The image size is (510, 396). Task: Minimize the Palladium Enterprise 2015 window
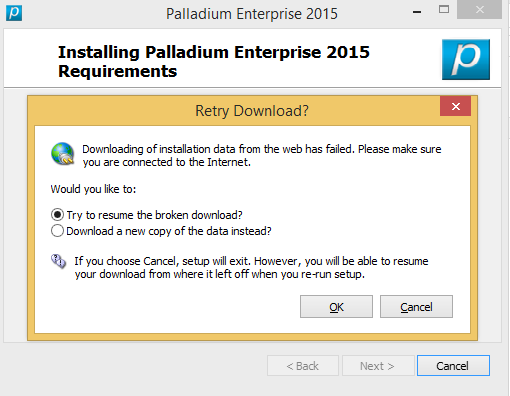[x=417, y=12]
